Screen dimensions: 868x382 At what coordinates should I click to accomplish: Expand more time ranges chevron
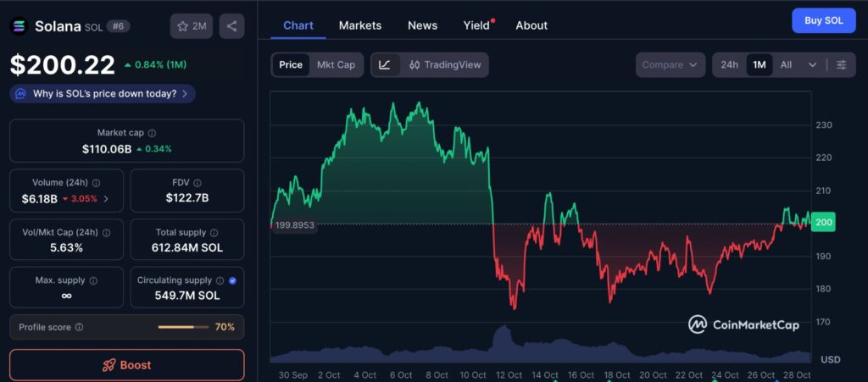tap(812, 64)
